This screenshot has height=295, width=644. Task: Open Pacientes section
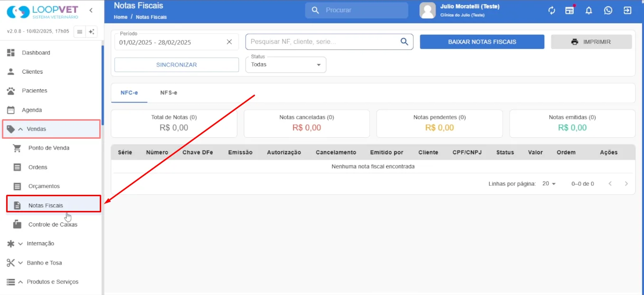pos(51,91)
